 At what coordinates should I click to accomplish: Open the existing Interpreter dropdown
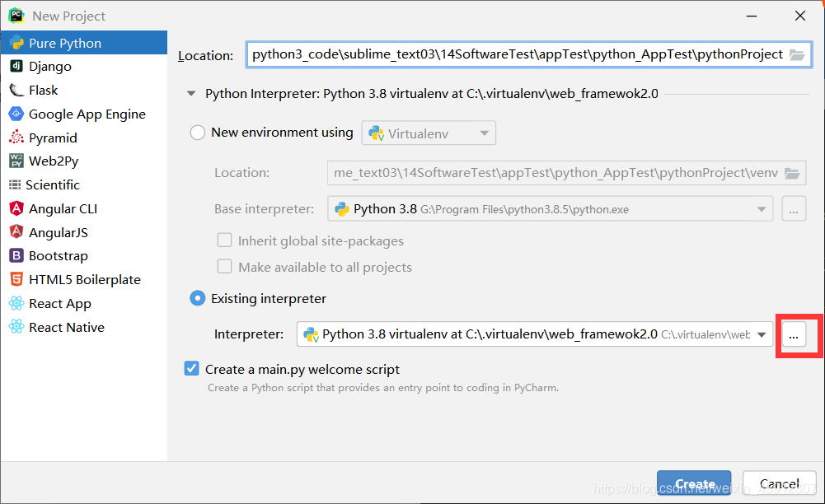tap(535, 334)
